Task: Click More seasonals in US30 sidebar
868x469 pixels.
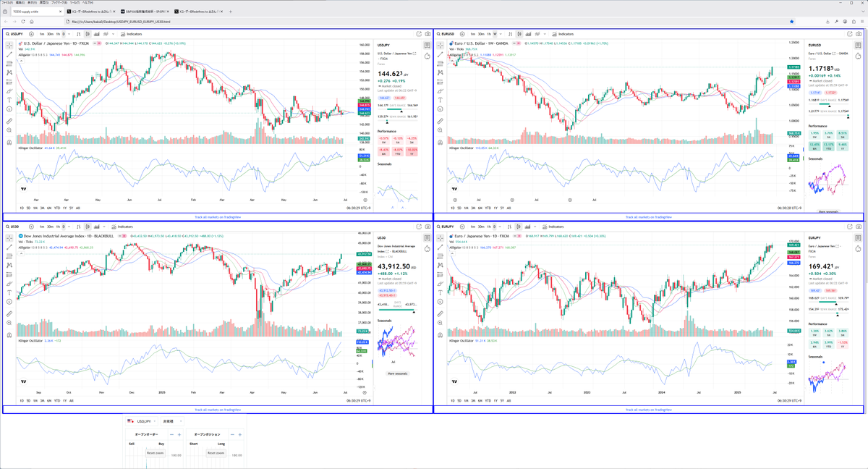Action: point(398,373)
